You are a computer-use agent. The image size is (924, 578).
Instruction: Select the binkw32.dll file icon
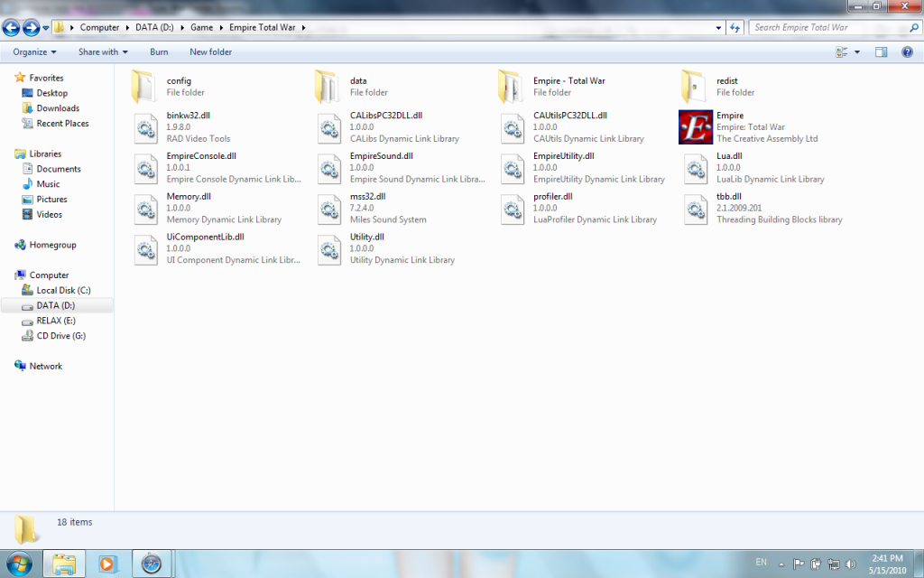coord(146,127)
